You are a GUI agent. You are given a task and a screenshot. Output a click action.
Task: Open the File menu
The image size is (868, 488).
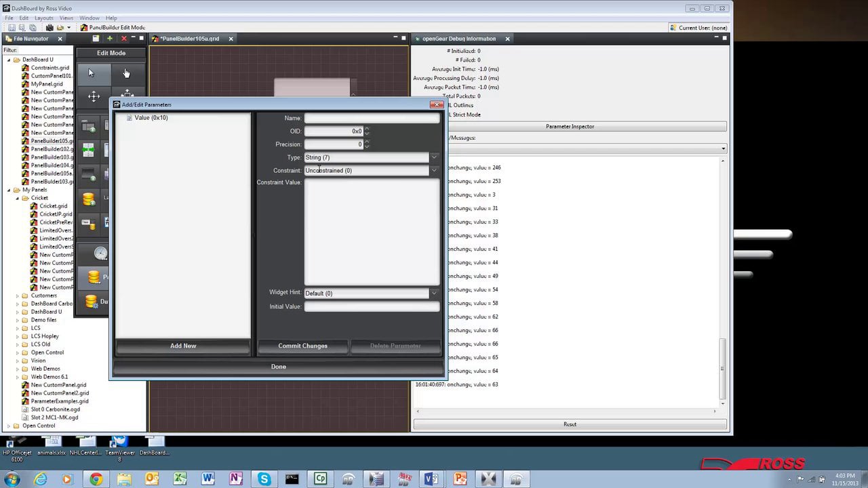(9, 18)
